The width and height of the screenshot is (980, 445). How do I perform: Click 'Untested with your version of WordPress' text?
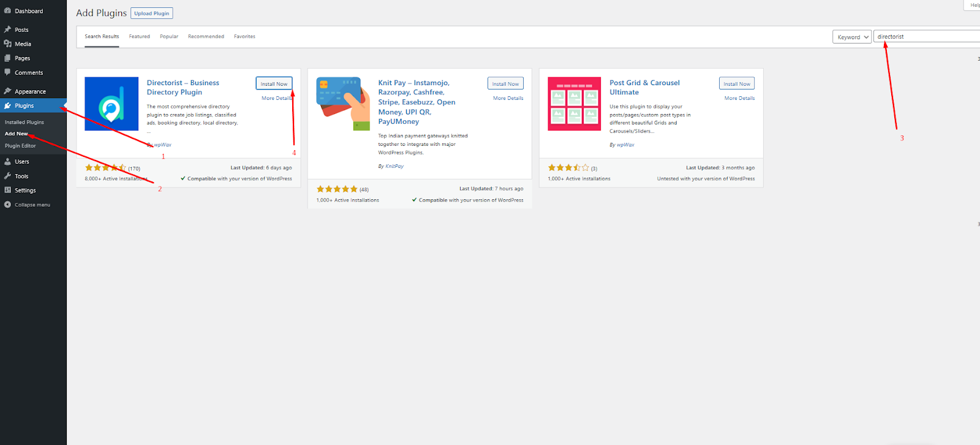pos(706,179)
